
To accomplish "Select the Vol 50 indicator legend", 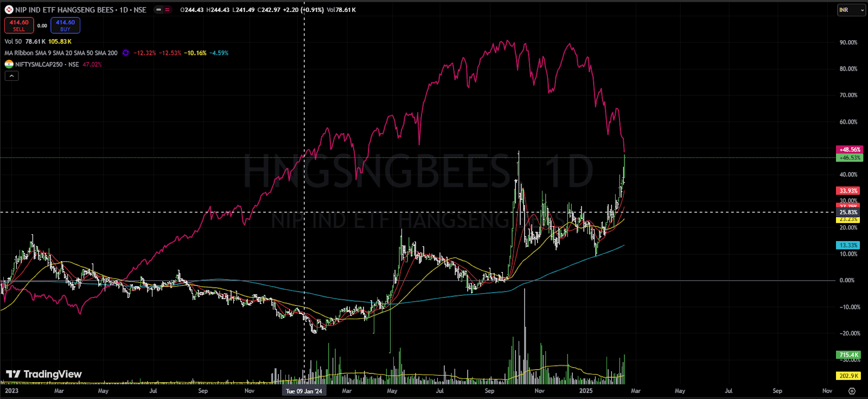I will tap(13, 42).
